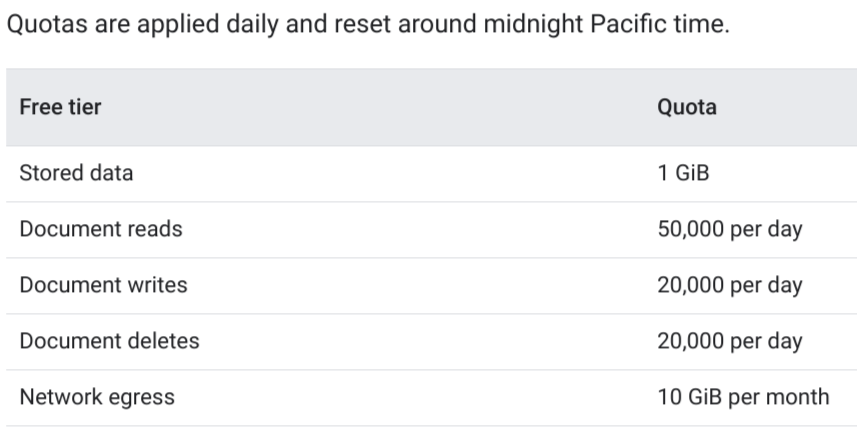Select the "Document reads" row label
857x441 pixels.
(x=101, y=229)
